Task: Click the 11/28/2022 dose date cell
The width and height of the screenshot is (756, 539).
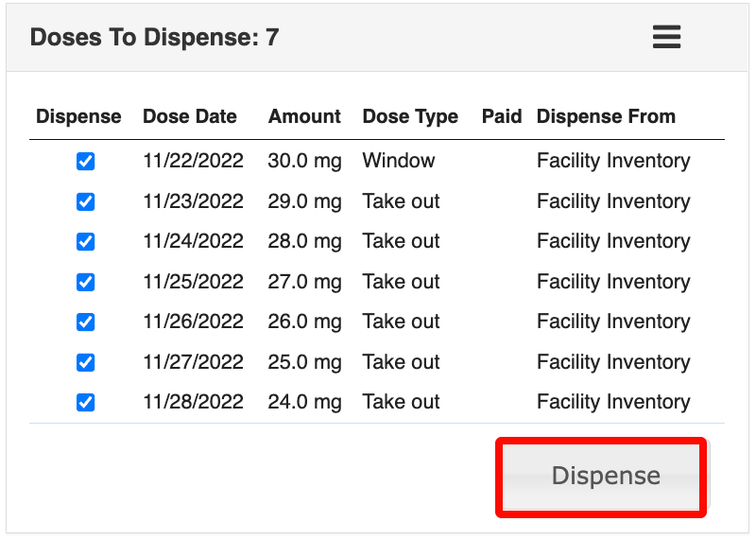Action: (193, 402)
